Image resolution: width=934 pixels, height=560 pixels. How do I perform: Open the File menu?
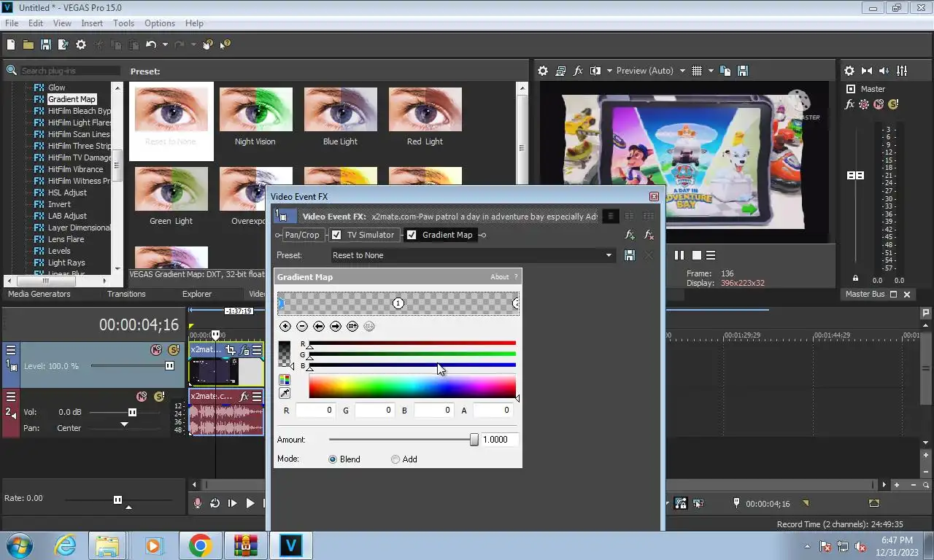point(12,23)
